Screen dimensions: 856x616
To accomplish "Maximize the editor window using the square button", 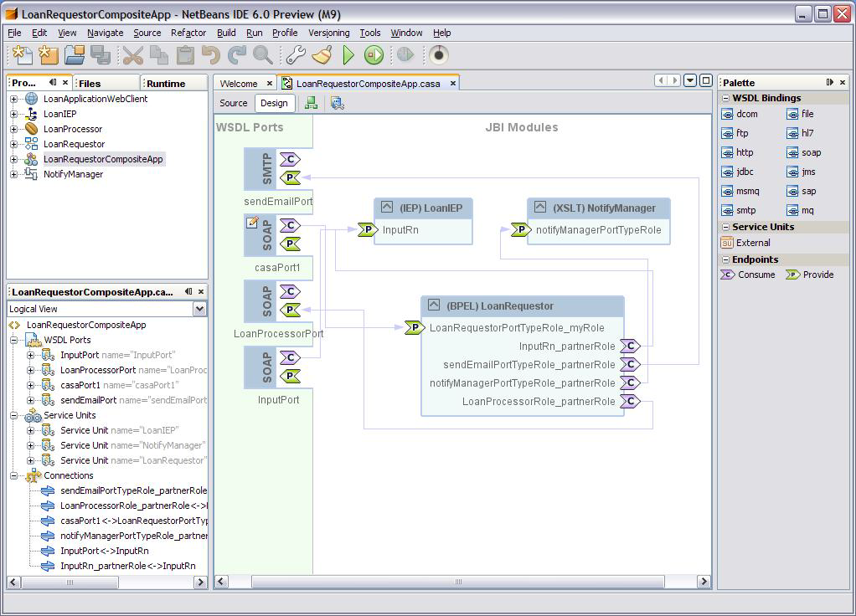I will (x=706, y=80).
